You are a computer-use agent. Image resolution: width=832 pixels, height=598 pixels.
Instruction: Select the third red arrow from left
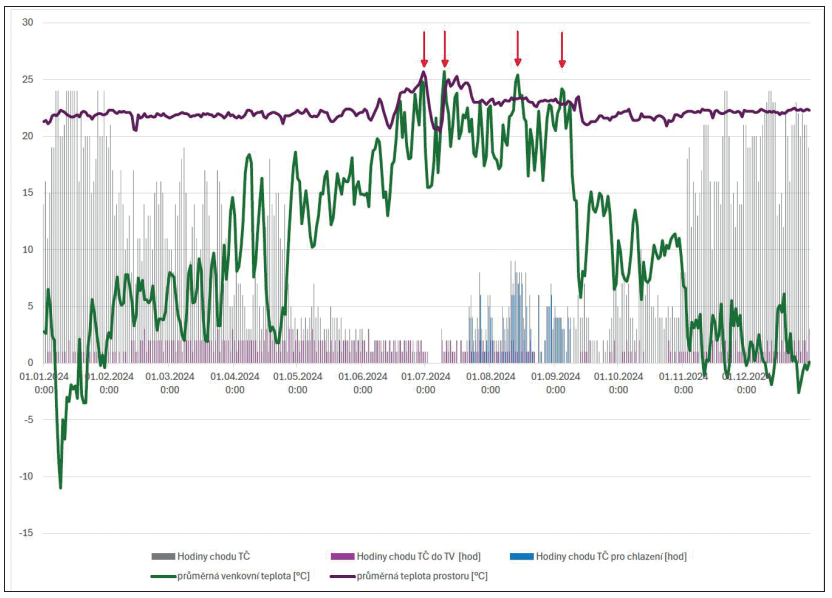pyautogui.click(x=518, y=48)
